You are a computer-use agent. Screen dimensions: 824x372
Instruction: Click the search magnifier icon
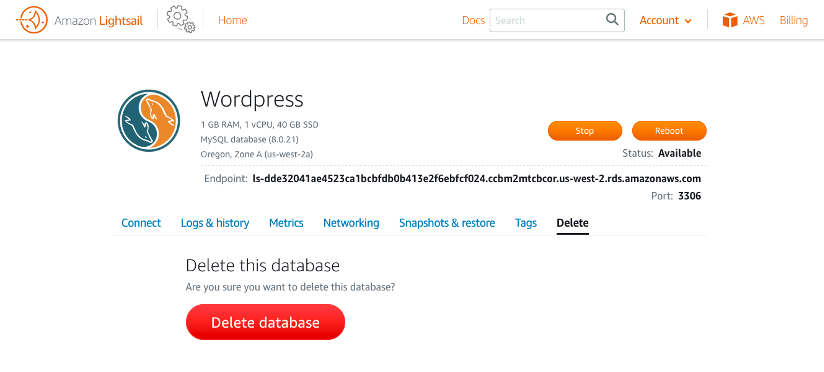pyautogui.click(x=612, y=19)
